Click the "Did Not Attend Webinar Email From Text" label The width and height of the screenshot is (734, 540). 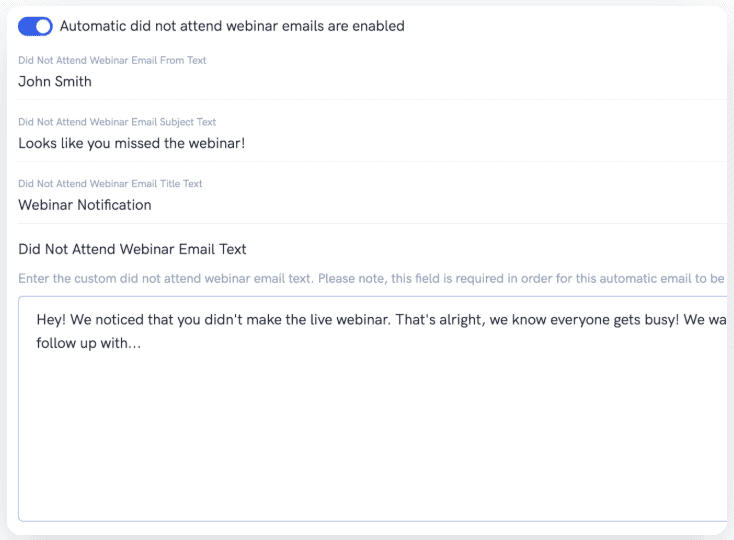pyautogui.click(x=112, y=61)
